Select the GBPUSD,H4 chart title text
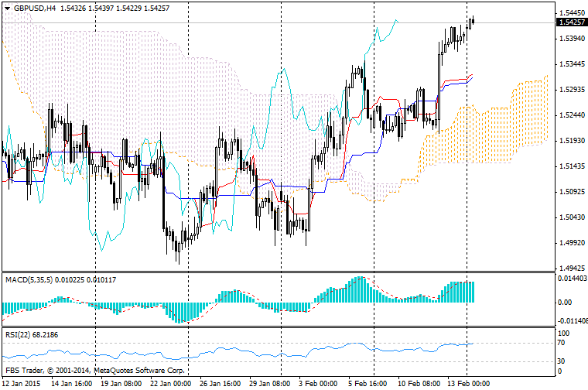This screenshot has width=588, height=390. 34,8
